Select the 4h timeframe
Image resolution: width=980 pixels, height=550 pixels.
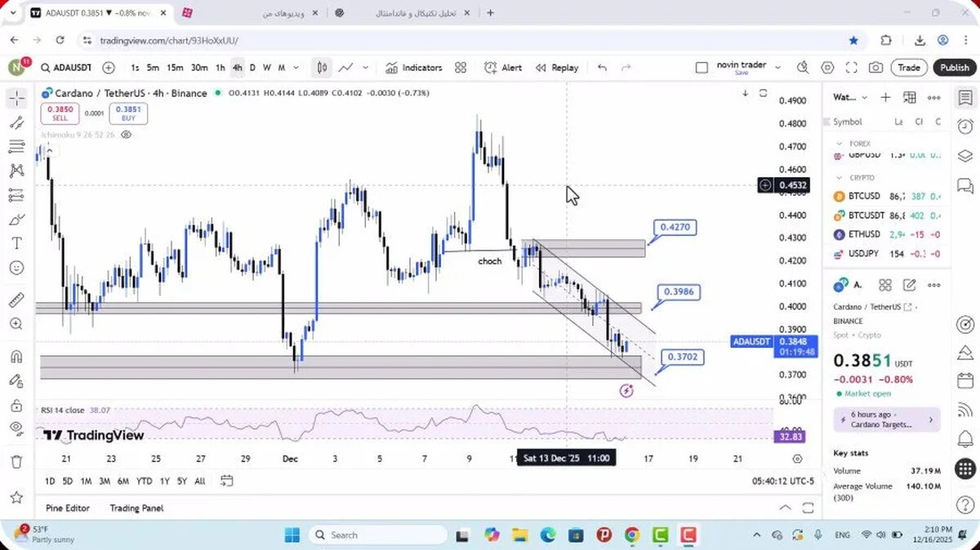[x=237, y=68]
